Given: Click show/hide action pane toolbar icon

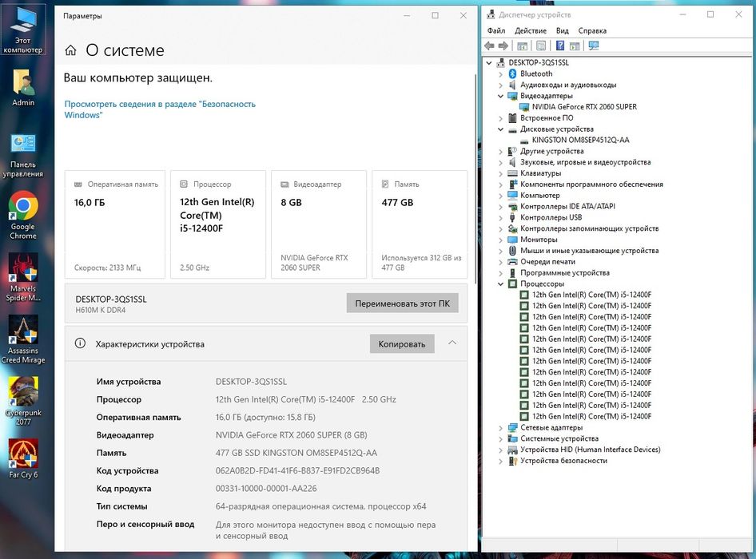Looking at the screenshot, I should [x=575, y=46].
